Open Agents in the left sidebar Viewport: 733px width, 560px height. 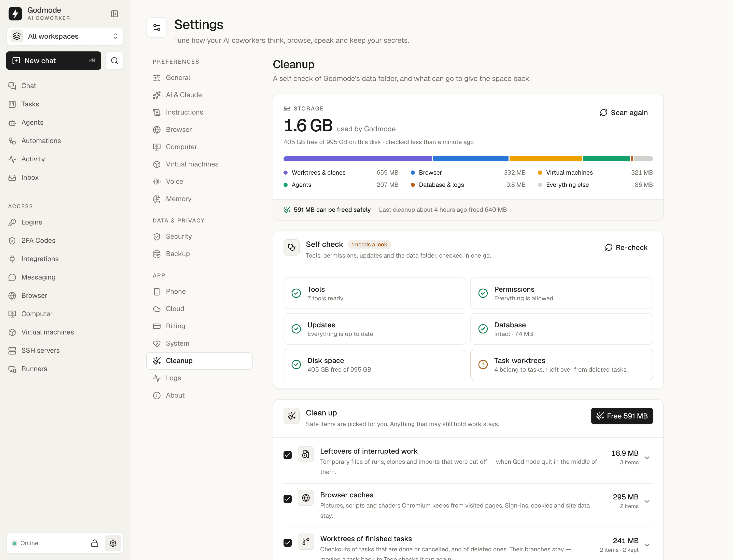65,122
